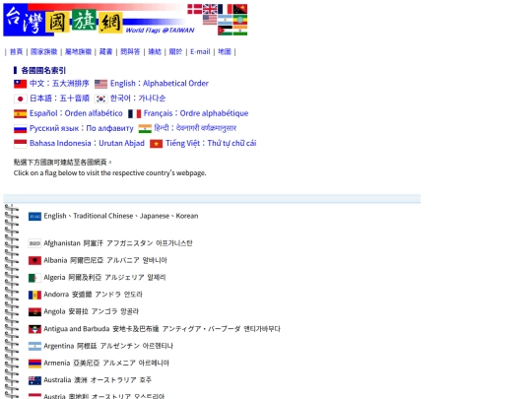The width and height of the screenshot is (532, 399).
Task: Open the 地圖 menu item
Action: (225, 51)
